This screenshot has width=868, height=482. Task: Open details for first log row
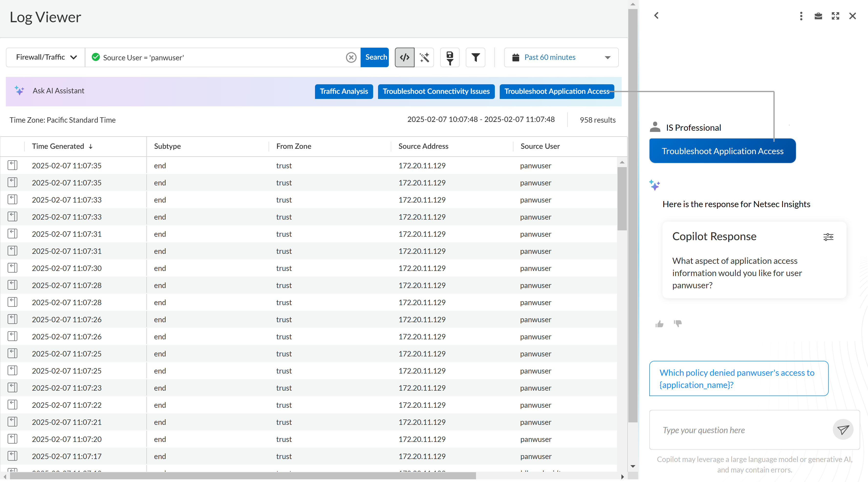tap(12, 165)
